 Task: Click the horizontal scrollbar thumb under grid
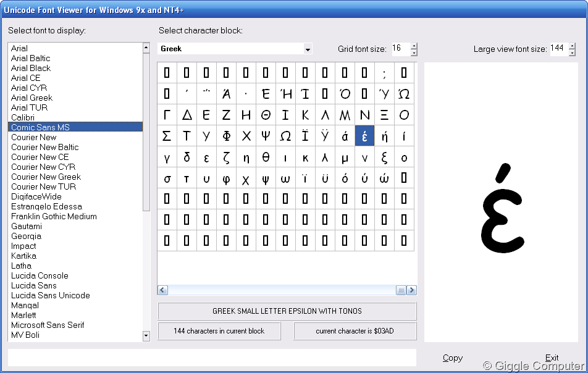tap(401, 290)
